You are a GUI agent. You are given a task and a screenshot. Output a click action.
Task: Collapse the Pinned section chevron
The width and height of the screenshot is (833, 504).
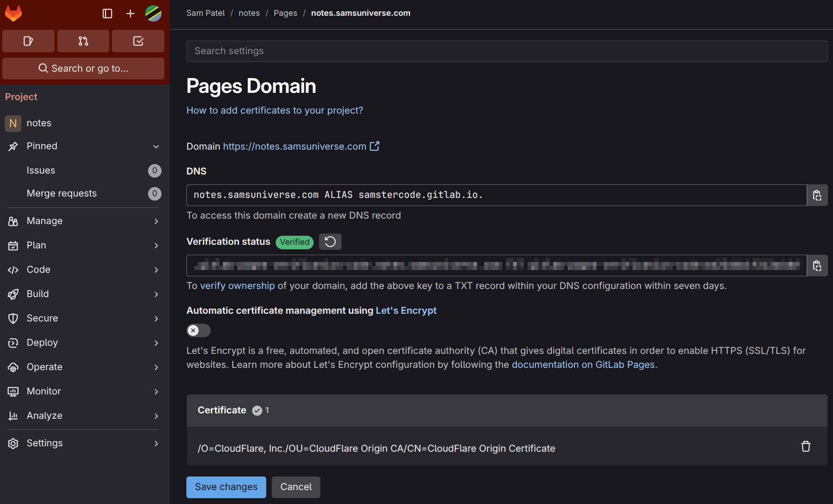[x=156, y=147]
